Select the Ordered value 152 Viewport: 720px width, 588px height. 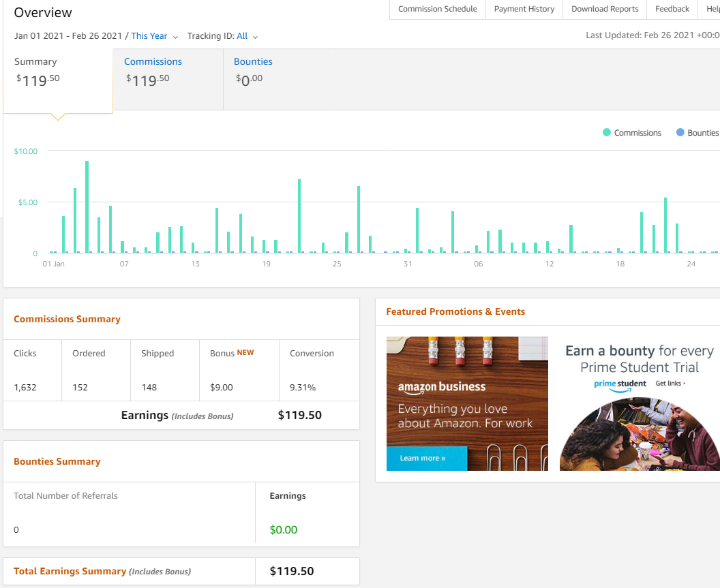80,388
